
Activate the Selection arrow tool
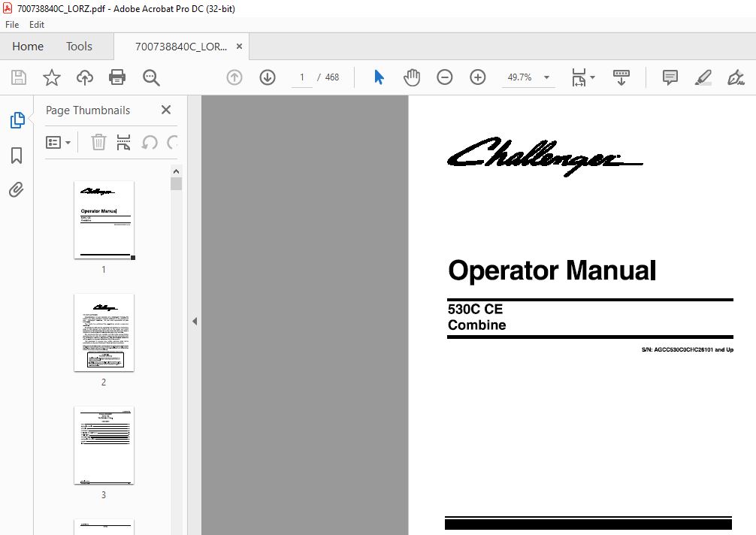[379, 77]
